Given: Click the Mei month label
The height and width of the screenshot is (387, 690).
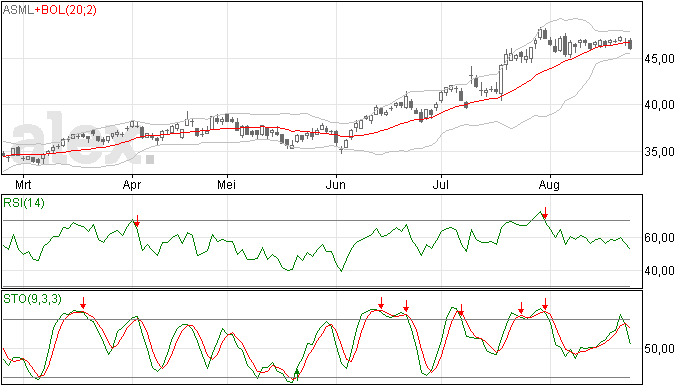Looking at the screenshot, I should point(227,184).
